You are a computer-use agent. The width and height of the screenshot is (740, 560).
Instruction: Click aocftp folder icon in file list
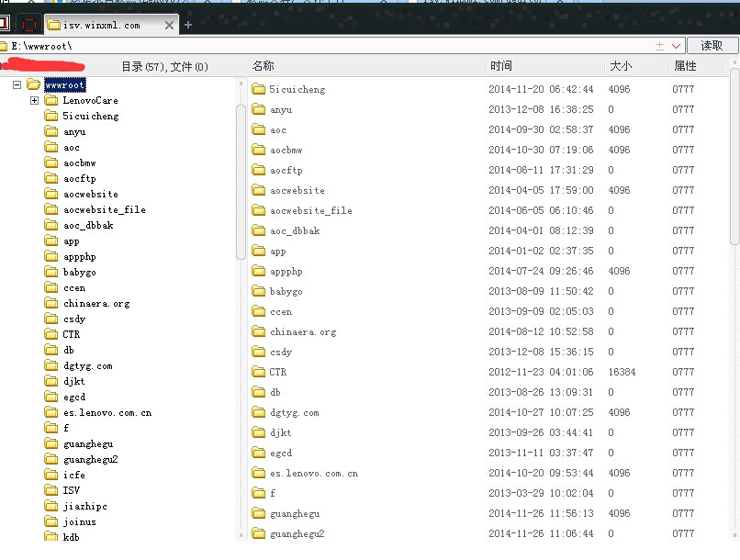258,169
